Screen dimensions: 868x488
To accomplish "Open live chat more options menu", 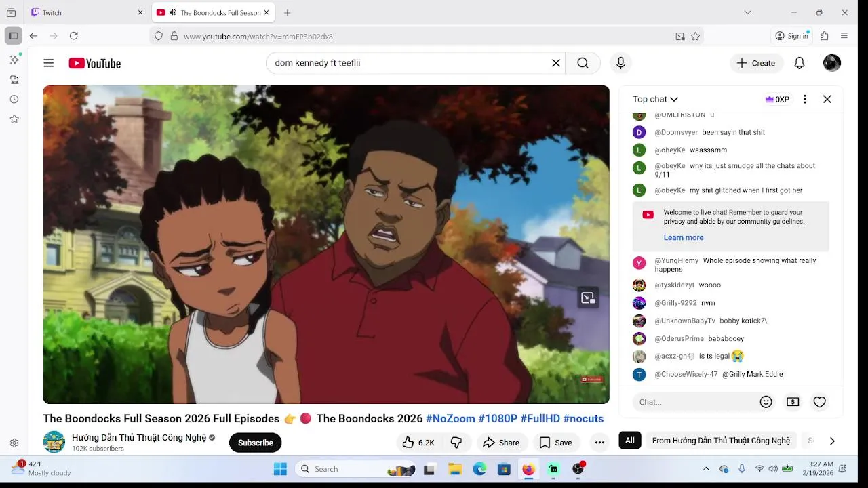I will click(805, 99).
